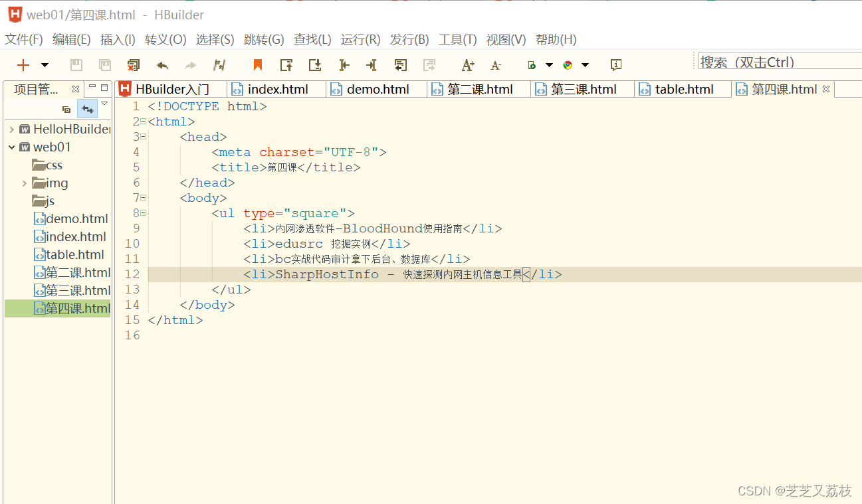Open the 帮助(H) menu

point(556,40)
